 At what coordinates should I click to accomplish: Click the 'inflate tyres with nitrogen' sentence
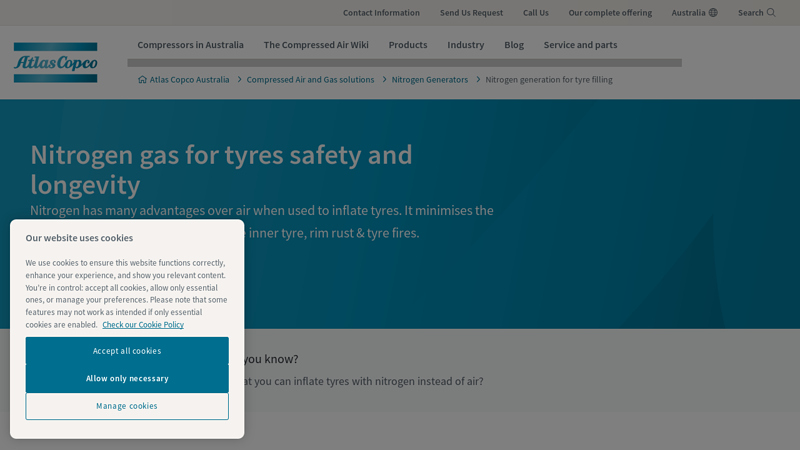pos(363,381)
